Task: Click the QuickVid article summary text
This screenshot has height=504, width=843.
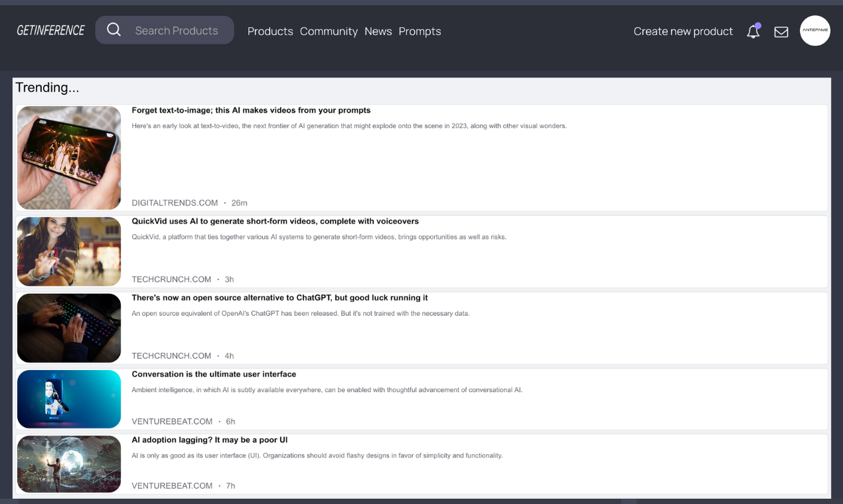Action: tap(319, 237)
